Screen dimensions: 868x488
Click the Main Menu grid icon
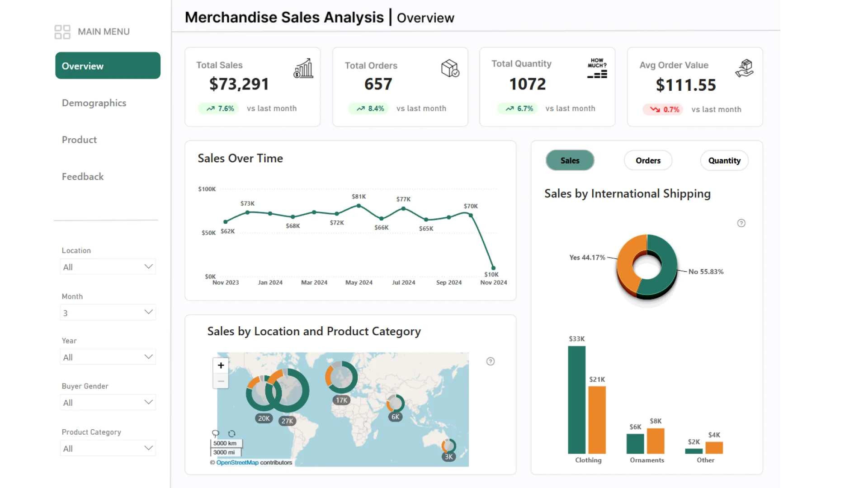click(x=62, y=32)
